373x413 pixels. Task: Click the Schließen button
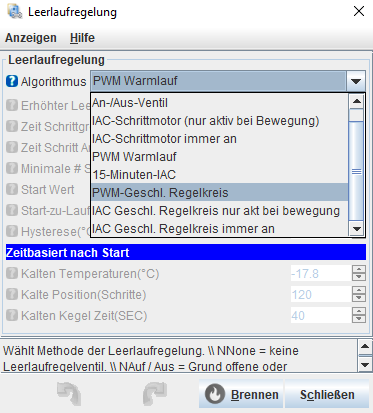[327, 394]
